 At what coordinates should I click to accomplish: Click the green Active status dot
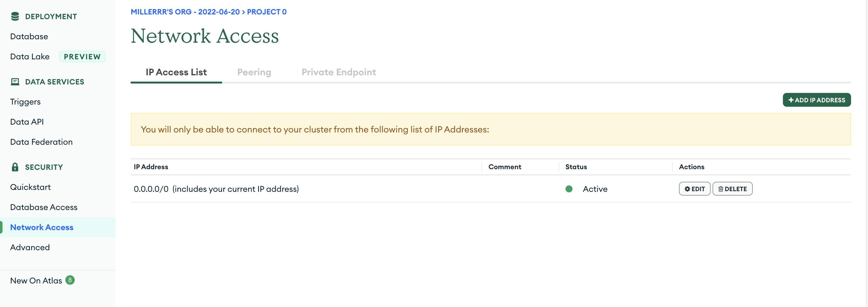(569, 189)
